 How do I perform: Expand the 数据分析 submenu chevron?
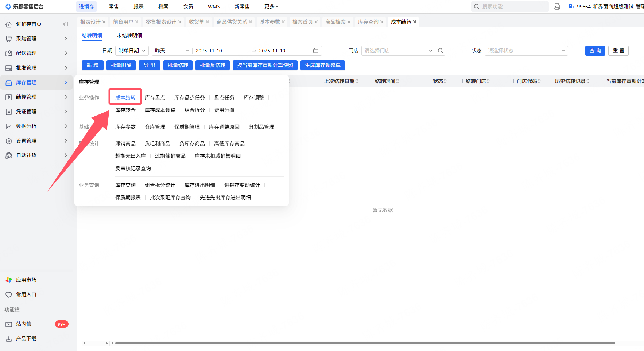[x=66, y=126]
